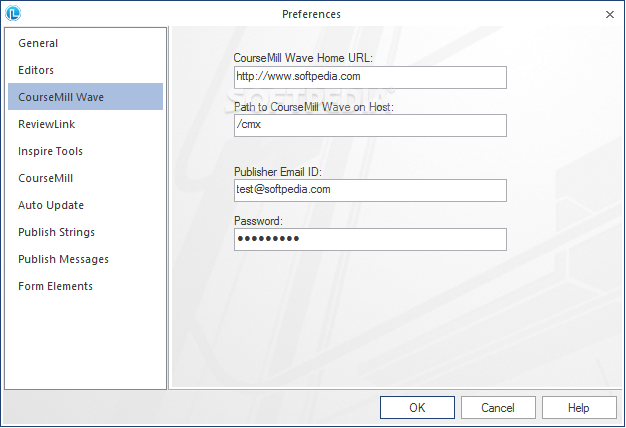The height and width of the screenshot is (428, 626).
Task: Select the Editors category
Action: click(x=85, y=70)
